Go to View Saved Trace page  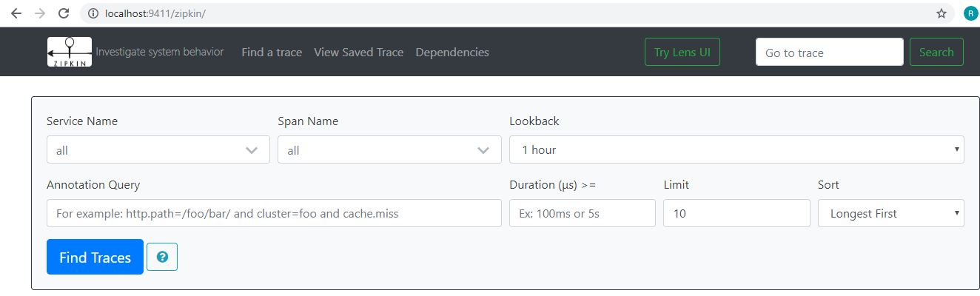coord(358,52)
